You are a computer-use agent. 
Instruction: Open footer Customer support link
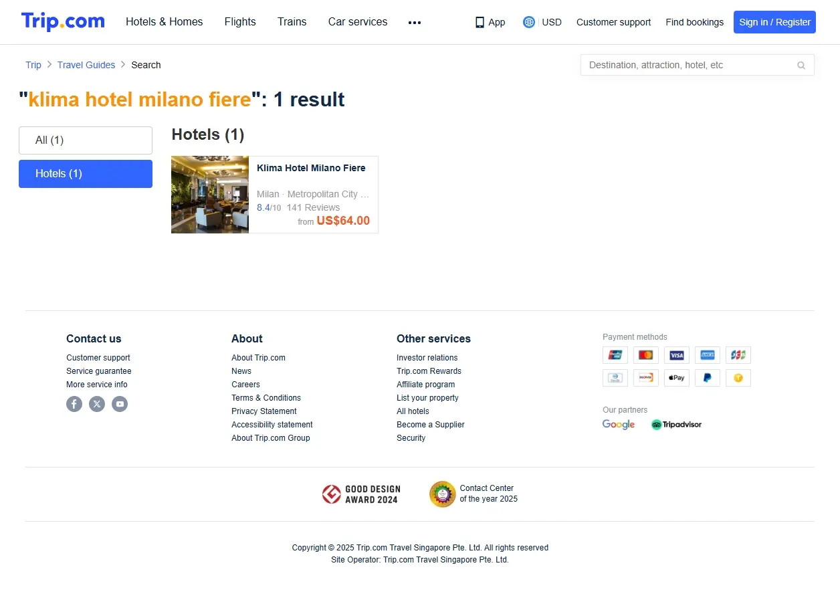[98, 358]
